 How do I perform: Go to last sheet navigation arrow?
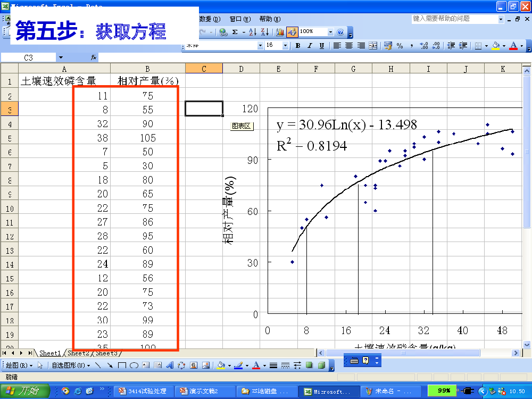point(30,353)
